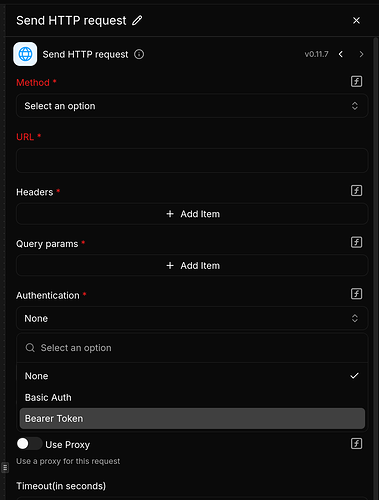Viewport: 379px width, 500px height.
Task: Open the info icon beside Send HTTP request
Action: (x=139, y=54)
